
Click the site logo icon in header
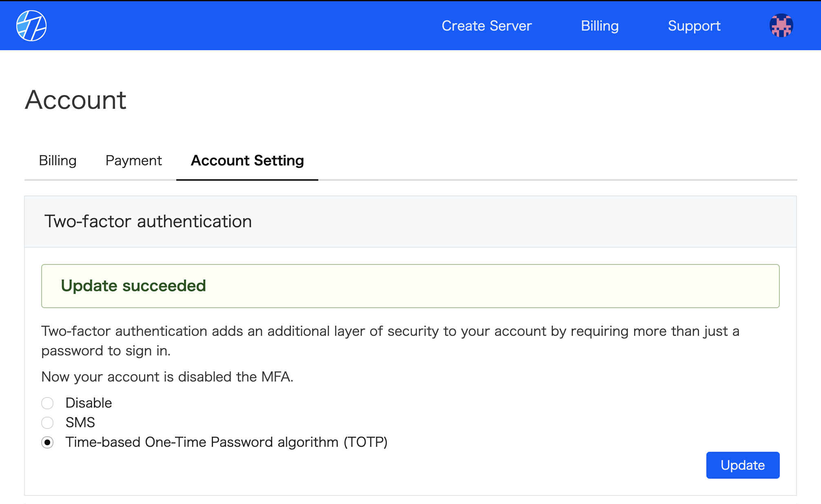click(31, 26)
